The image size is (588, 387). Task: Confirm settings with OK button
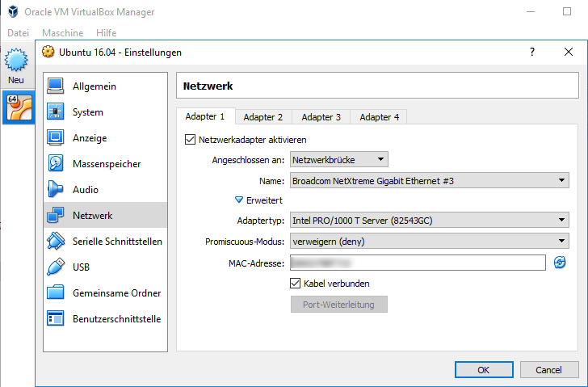484,370
